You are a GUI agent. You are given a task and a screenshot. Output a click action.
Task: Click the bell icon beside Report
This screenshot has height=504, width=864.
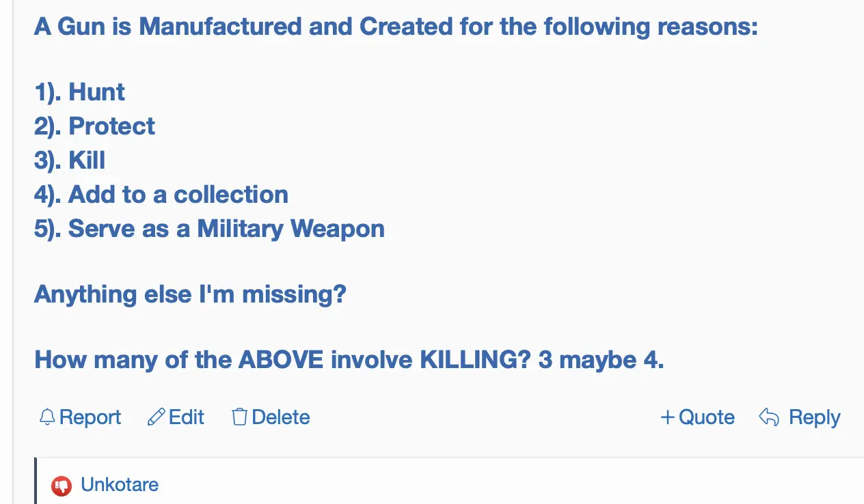coord(46,417)
